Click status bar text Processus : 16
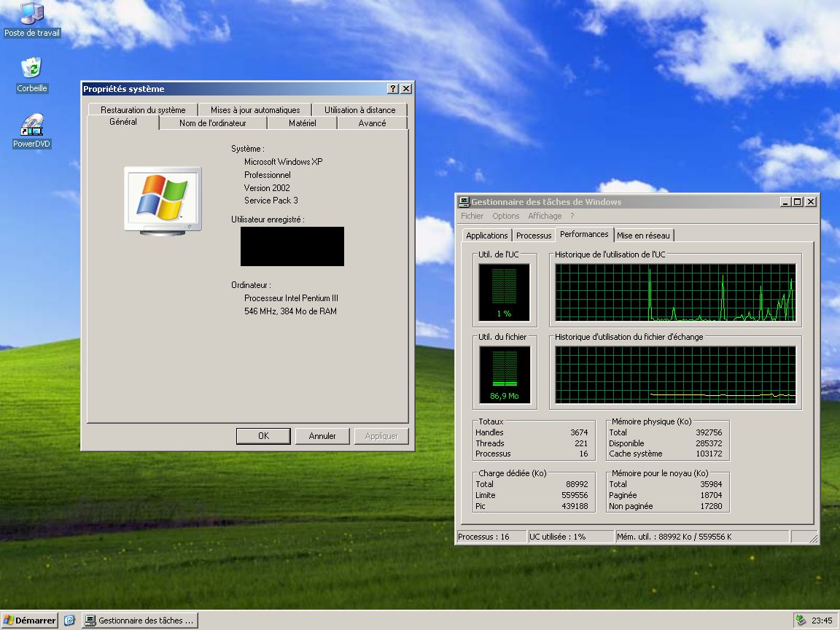 (483, 537)
